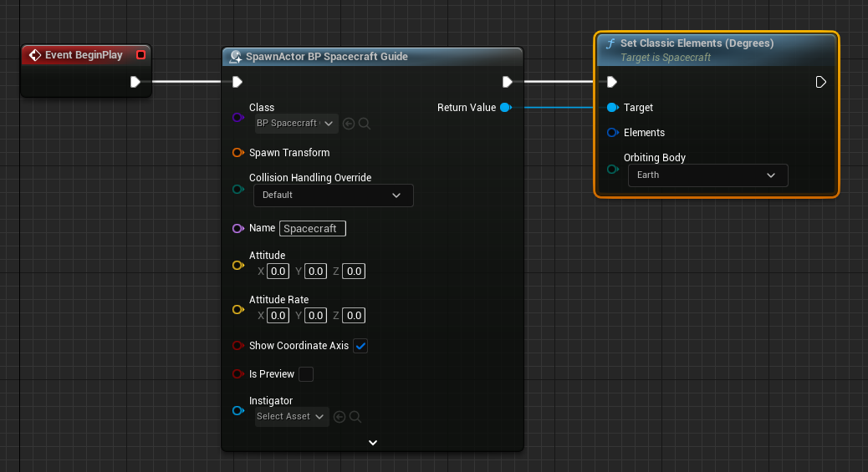Screen dimensions: 868x472
Task: Click SpawnActor input execution pin
Action: point(237,82)
